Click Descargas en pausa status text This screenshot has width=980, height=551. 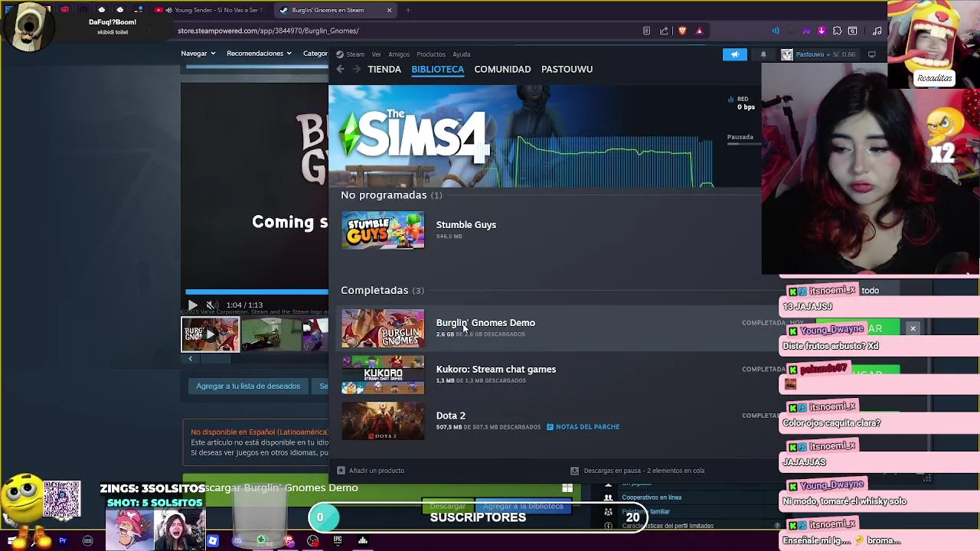click(644, 471)
